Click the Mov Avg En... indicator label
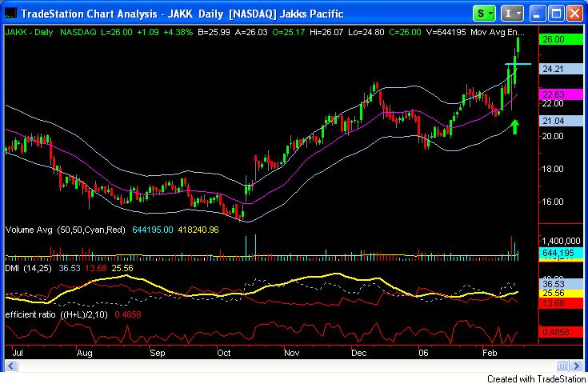The height and width of the screenshot is (384, 588). [498, 32]
